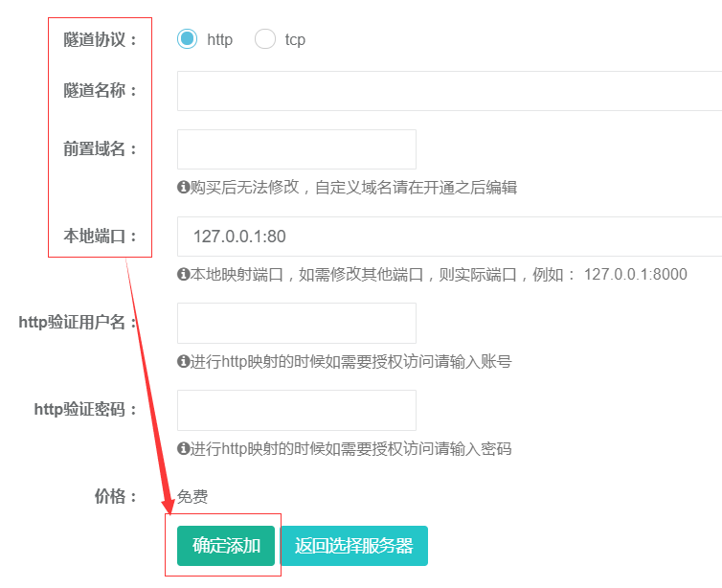The width and height of the screenshot is (722, 588).
Task: Click the http验证密码 label
Action: (x=85, y=410)
